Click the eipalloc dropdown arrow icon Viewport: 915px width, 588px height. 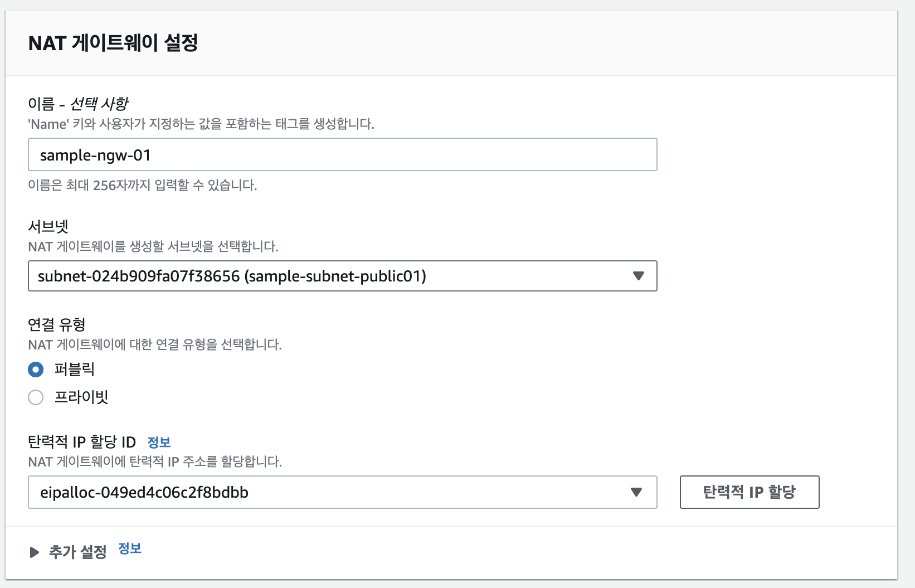636,492
